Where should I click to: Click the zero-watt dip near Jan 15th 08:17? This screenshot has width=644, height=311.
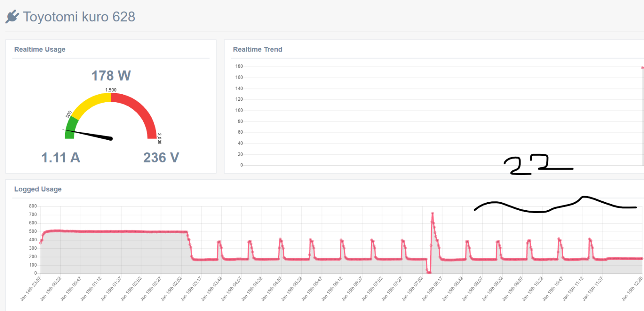pyautogui.click(x=429, y=272)
